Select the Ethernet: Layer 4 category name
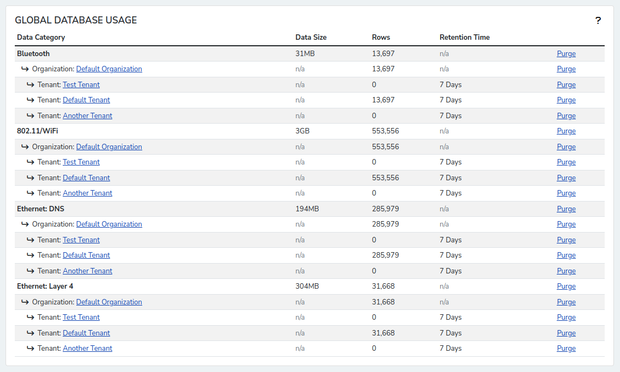 (x=45, y=286)
